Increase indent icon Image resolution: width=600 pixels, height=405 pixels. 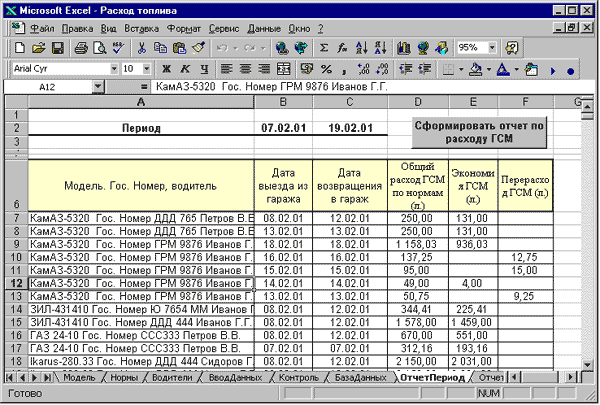pyautogui.click(x=425, y=69)
